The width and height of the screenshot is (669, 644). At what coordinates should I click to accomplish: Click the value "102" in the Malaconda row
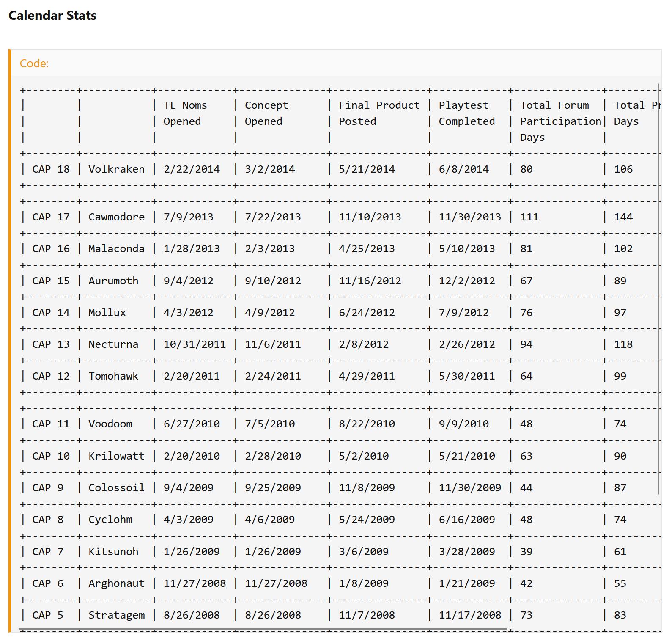pyautogui.click(x=623, y=249)
